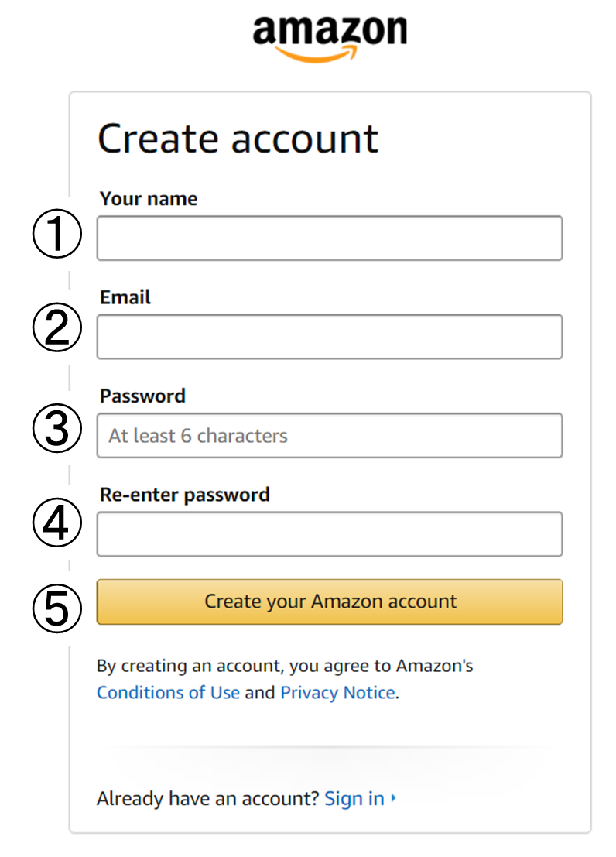The height and width of the screenshot is (857, 616).
Task: Click Create your Amazon account button
Action: pos(330,602)
